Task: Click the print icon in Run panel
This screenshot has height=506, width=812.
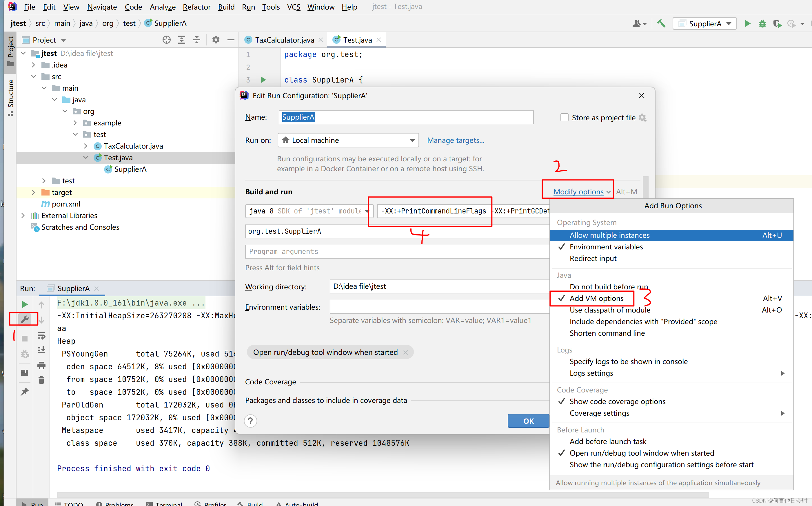Action: click(x=41, y=365)
